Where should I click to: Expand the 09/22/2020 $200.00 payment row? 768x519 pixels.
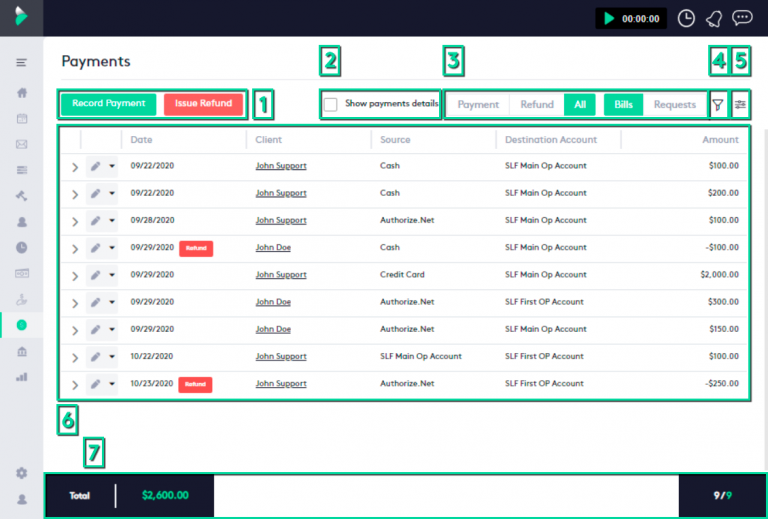click(75, 195)
